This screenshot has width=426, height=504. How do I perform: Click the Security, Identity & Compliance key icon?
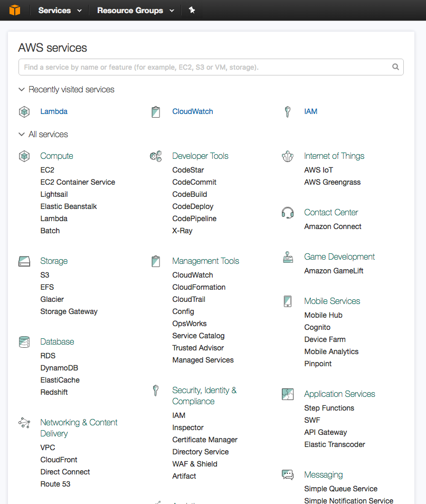(x=156, y=390)
